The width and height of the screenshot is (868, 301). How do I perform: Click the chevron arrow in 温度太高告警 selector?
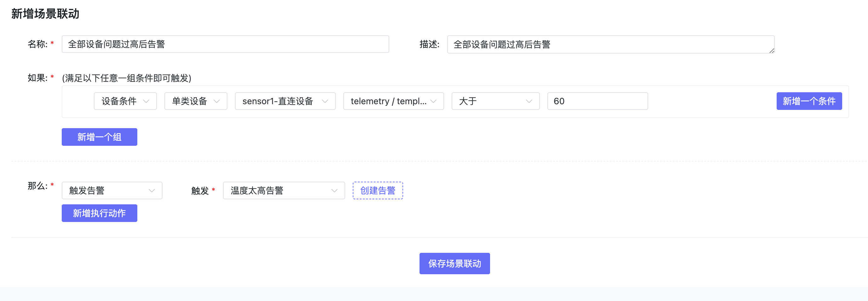pyautogui.click(x=334, y=190)
